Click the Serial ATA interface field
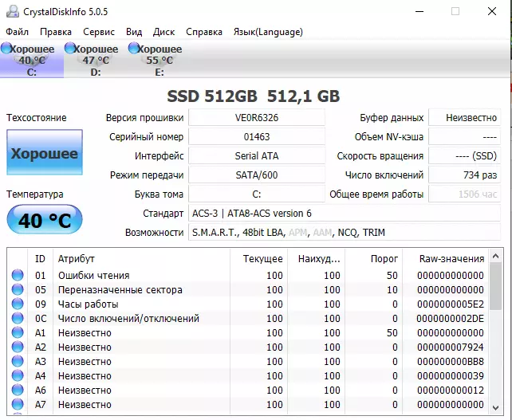This screenshot has width=512, height=420. tap(257, 155)
